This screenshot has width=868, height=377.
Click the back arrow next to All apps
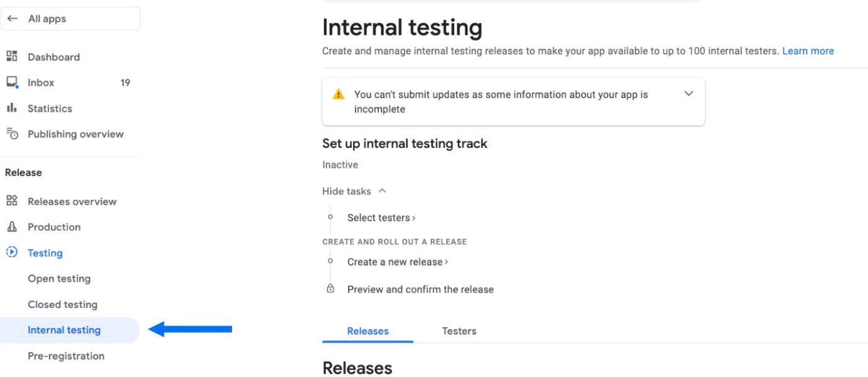(12, 18)
